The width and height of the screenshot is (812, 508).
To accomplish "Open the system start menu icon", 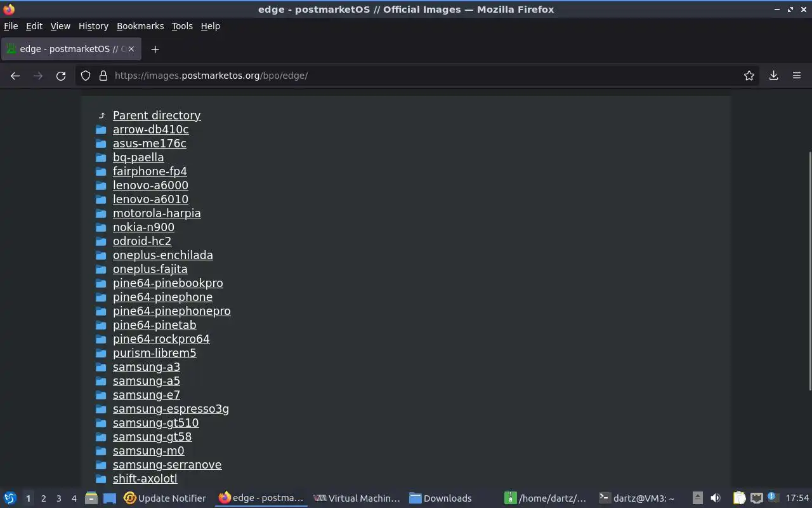I will 10,498.
